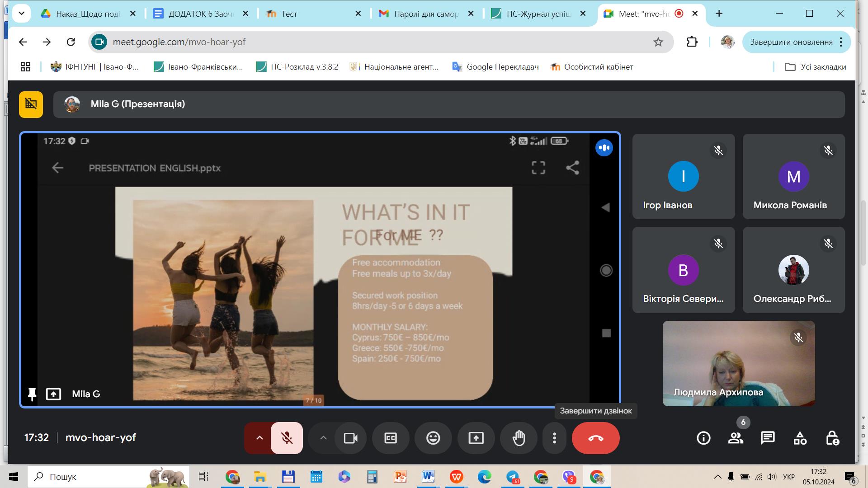Screen dimensions: 868x488
Task: Expand audio settings chevron beside microphone
Action: coord(259,438)
